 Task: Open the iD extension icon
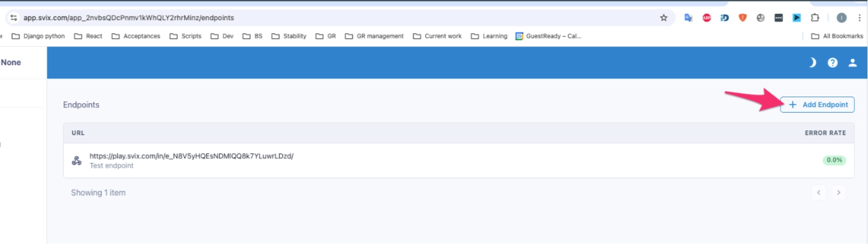725,18
